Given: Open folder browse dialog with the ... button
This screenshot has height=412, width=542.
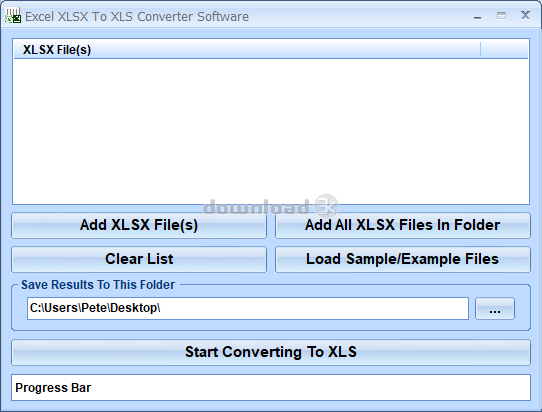Looking at the screenshot, I should [495, 308].
